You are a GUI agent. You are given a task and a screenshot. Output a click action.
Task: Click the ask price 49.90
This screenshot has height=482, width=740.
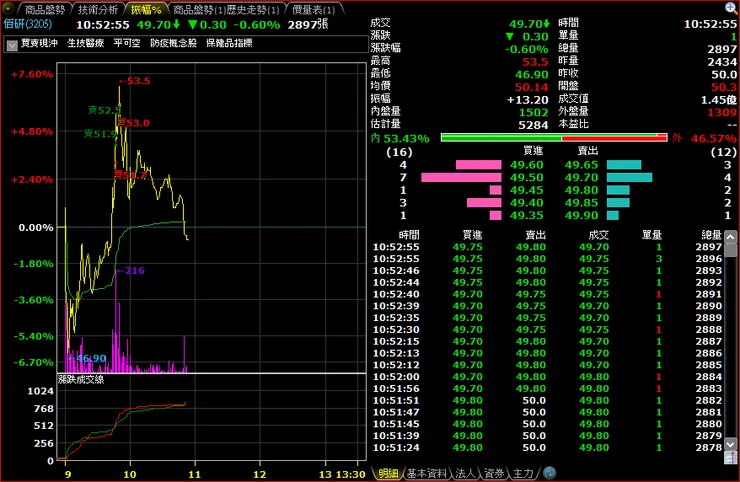[x=581, y=215]
